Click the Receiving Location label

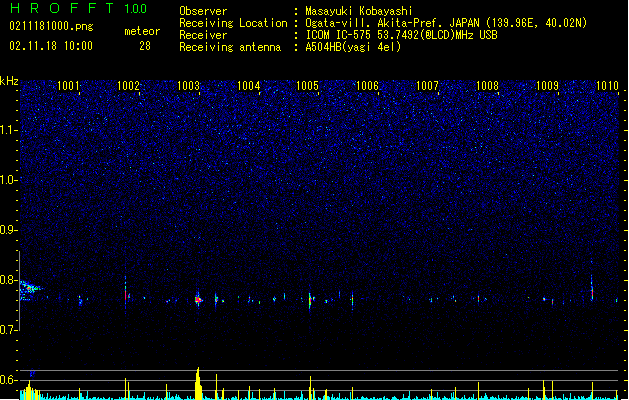pyautogui.click(x=233, y=23)
